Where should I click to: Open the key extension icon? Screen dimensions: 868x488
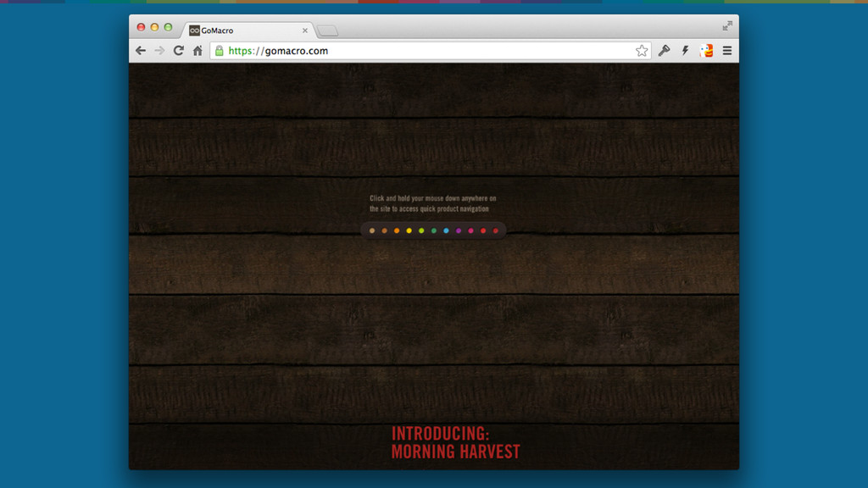(x=664, y=50)
